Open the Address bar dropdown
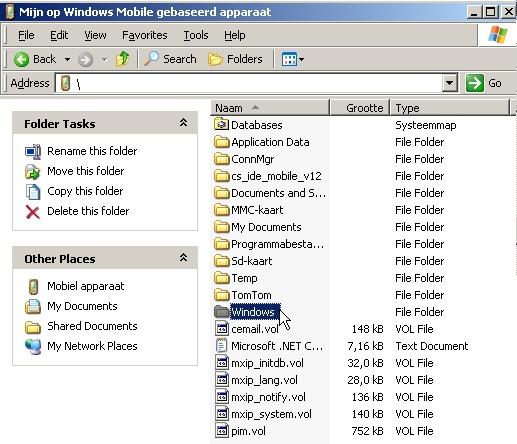This screenshot has height=444, width=517. (449, 83)
